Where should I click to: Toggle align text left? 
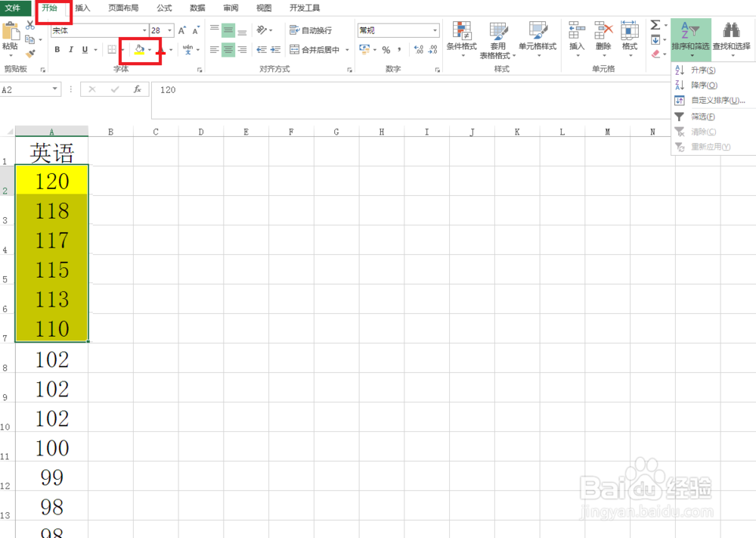[x=215, y=49]
